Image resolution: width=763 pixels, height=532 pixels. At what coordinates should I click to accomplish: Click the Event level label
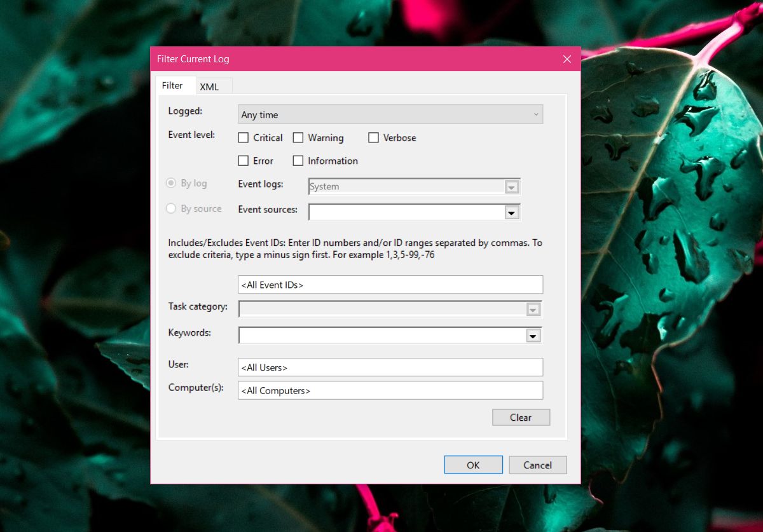coord(191,135)
